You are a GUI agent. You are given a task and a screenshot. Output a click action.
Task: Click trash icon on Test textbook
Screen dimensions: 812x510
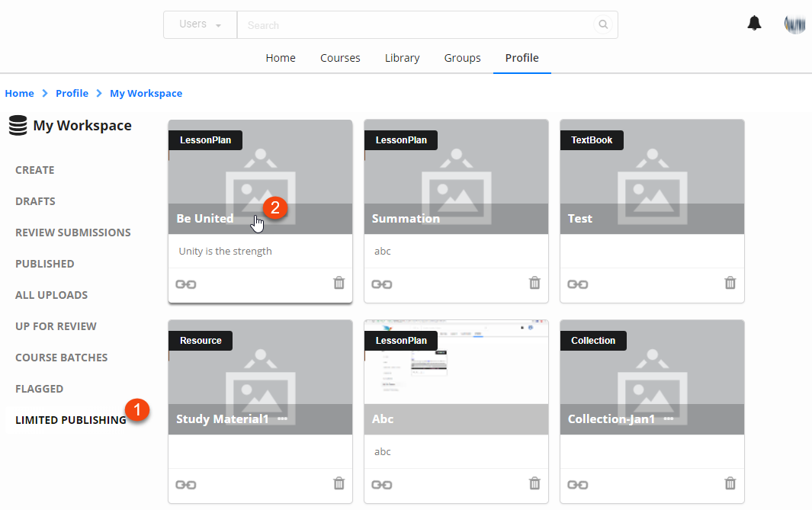[730, 284]
